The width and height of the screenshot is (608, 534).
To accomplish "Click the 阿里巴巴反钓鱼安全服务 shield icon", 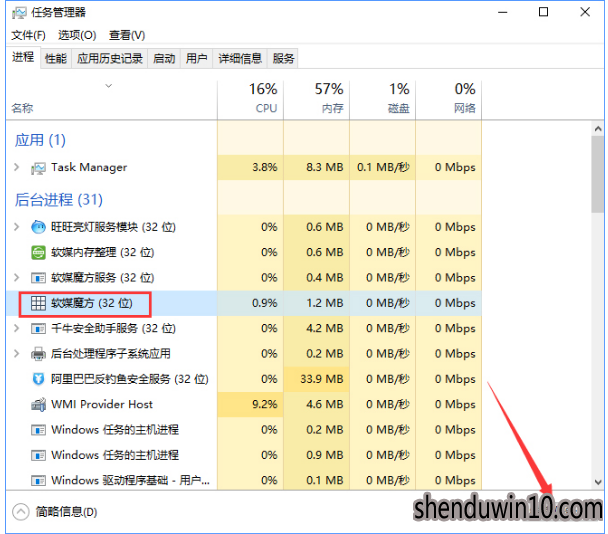I will (38, 379).
